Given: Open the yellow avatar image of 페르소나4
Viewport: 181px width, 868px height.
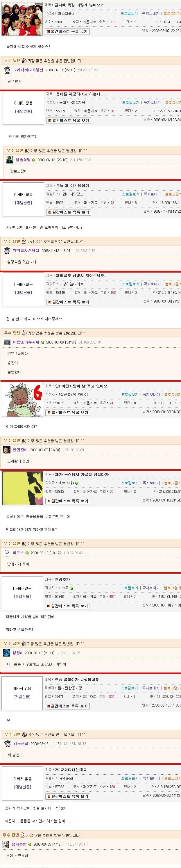Looking at the screenshot, I should pyautogui.click(x=23, y=488).
